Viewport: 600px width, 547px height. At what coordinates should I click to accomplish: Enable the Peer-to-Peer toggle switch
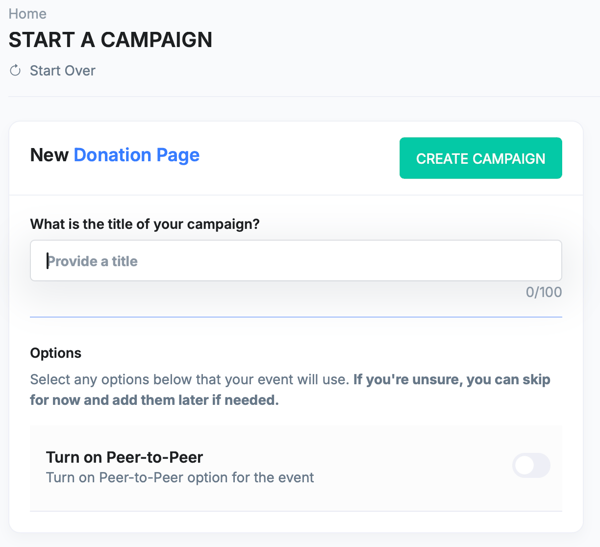pyautogui.click(x=531, y=465)
